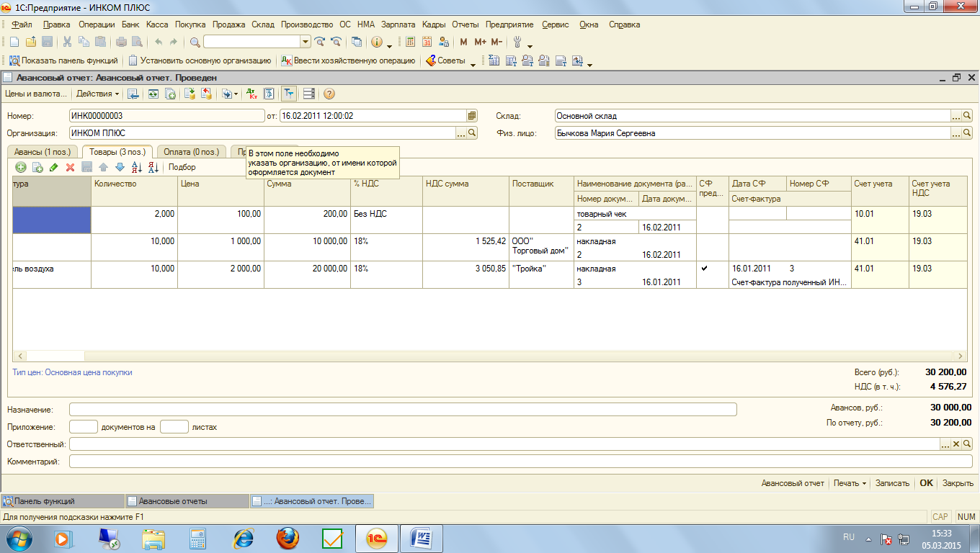Cut selection with the scissors icon
This screenshot has height=553, width=980.
[x=67, y=42]
